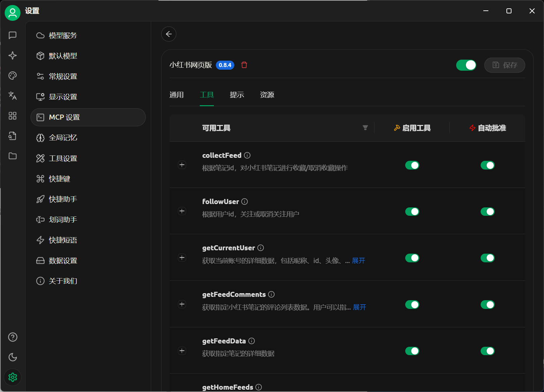Click the user avatar icon
The width and height of the screenshot is (544, 392).
pyautogui.click(x=12, y=13)
